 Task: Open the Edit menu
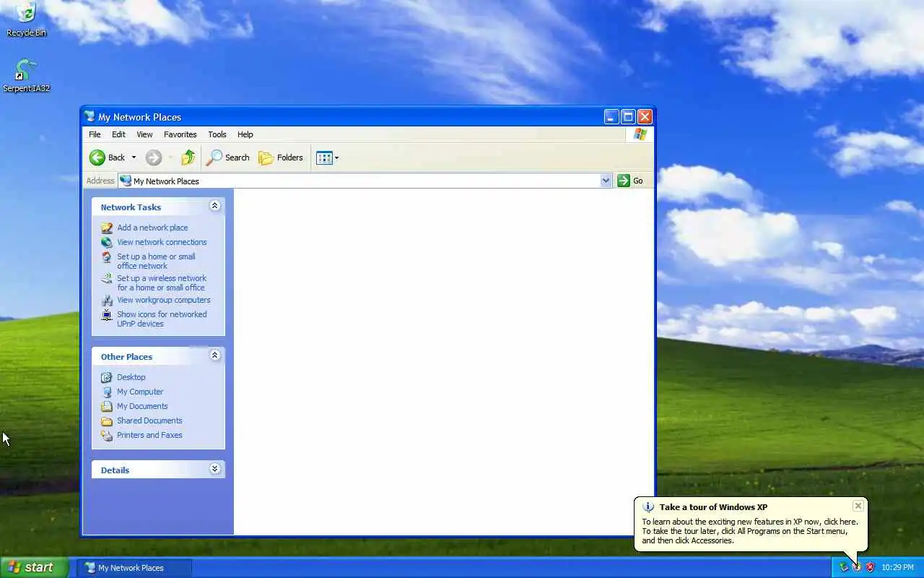point(118,134)
